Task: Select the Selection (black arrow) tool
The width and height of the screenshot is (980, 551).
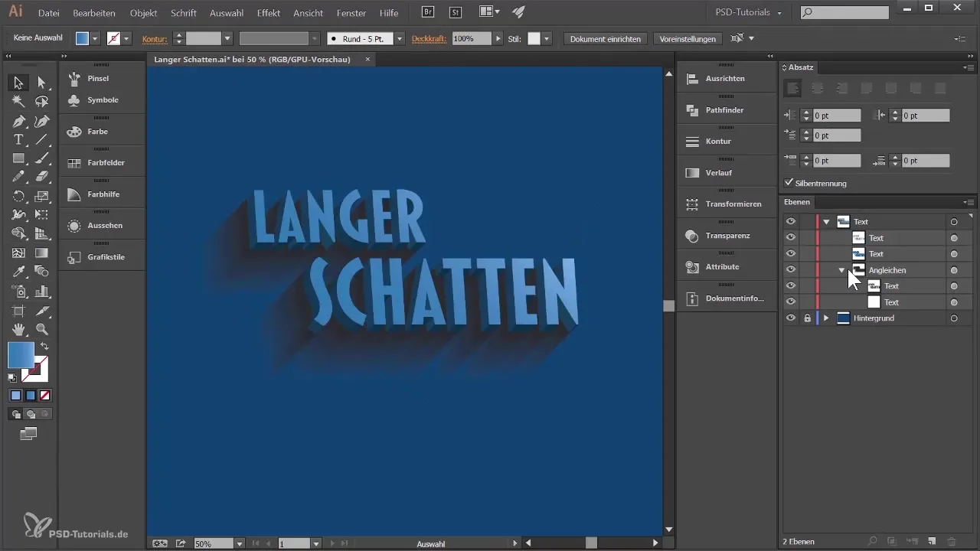Action: pyautogui.click(x=18, y=83)
